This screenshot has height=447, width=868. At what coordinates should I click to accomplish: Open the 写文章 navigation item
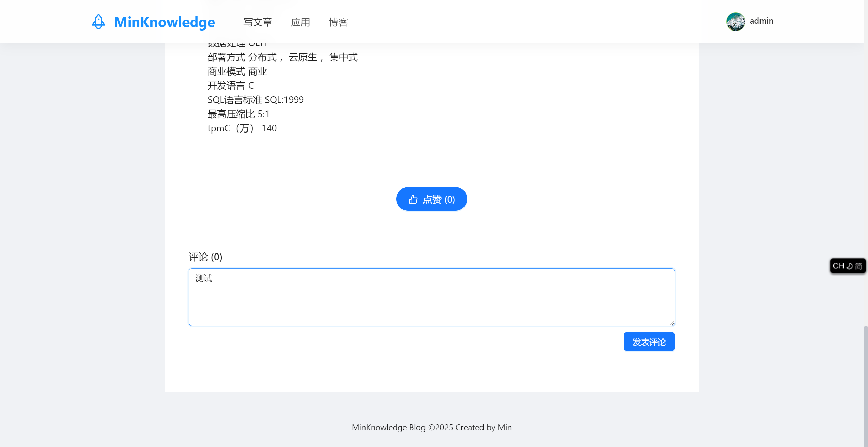click(258, 22)
